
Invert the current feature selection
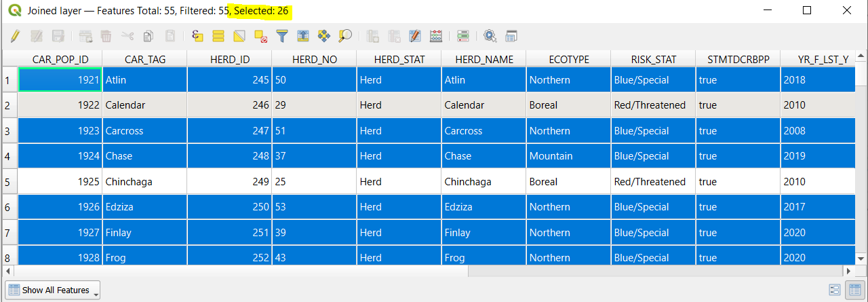(239, 36)
